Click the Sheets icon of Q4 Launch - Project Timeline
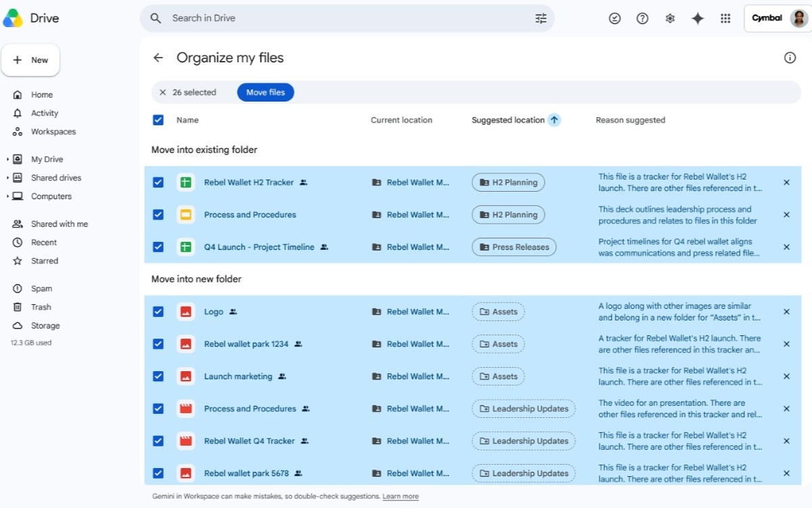 (185, 247)
